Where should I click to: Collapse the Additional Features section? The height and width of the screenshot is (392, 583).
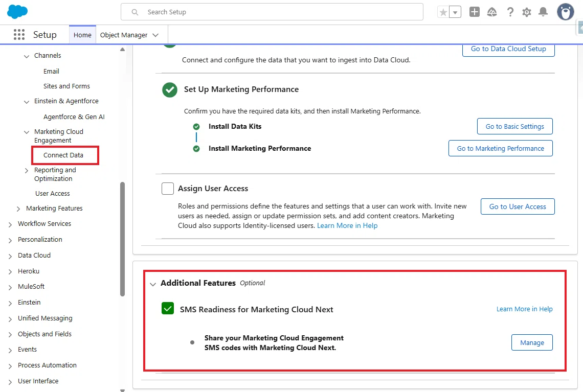pos(153,284)
